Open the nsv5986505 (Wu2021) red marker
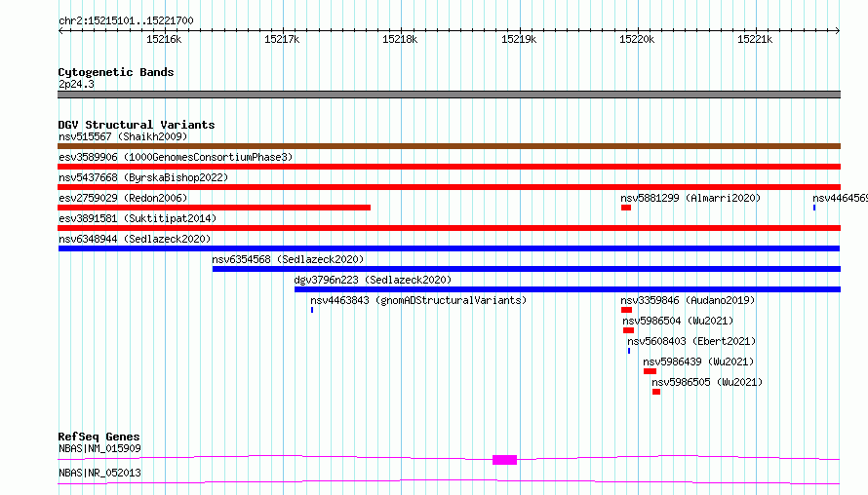 (x=656, y=392)
